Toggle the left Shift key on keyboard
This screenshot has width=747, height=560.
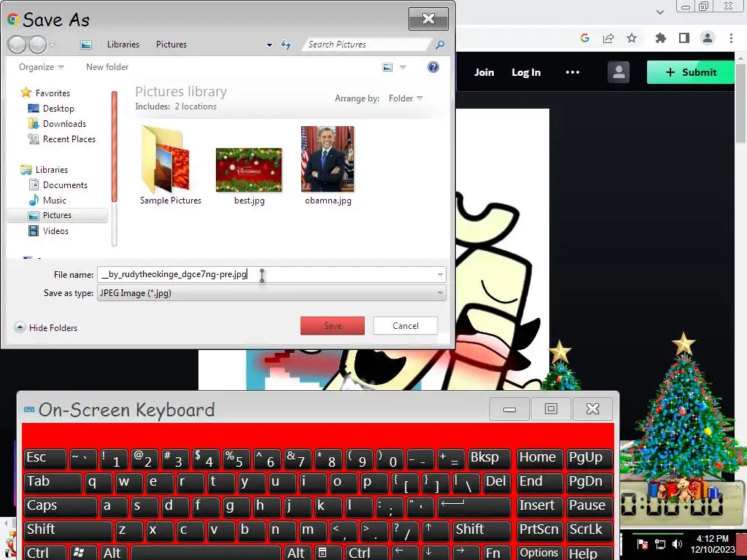(68, 531)
